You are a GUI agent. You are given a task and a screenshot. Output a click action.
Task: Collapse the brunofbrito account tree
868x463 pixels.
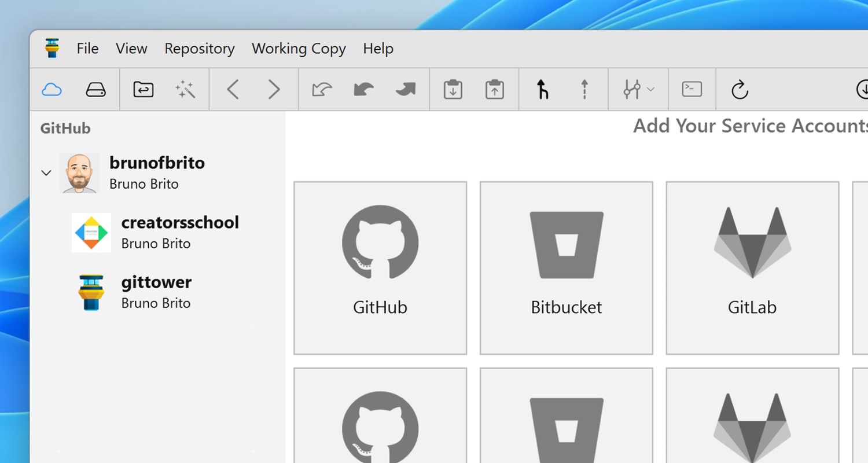point(46,172)
